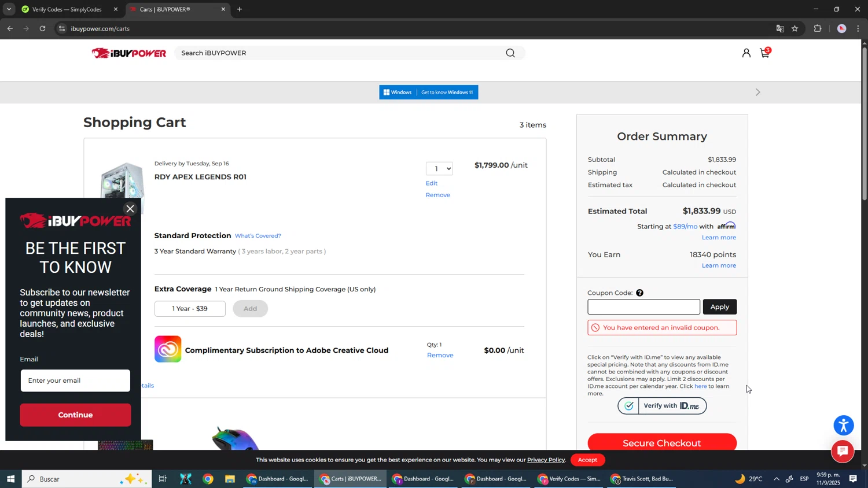Accept the cookie notice
The image size is (868, 488).
[x=587, y=460]
